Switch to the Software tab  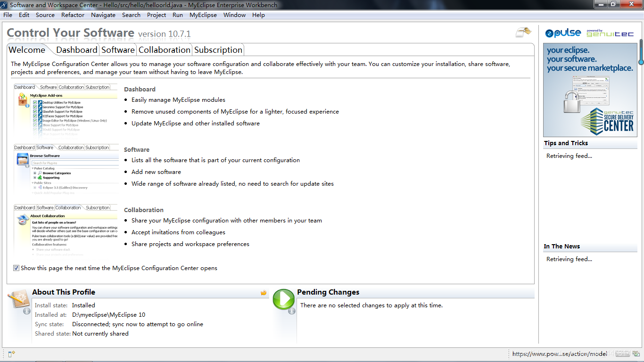[x=118, y=49]
